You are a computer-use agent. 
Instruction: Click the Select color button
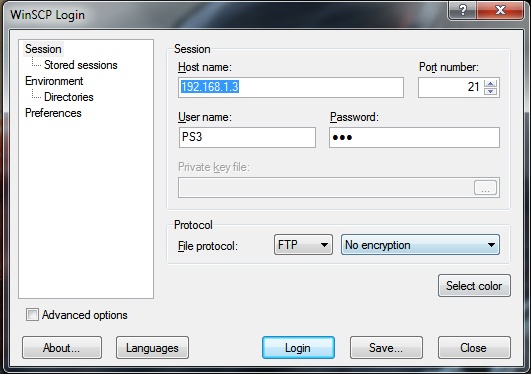474,286
